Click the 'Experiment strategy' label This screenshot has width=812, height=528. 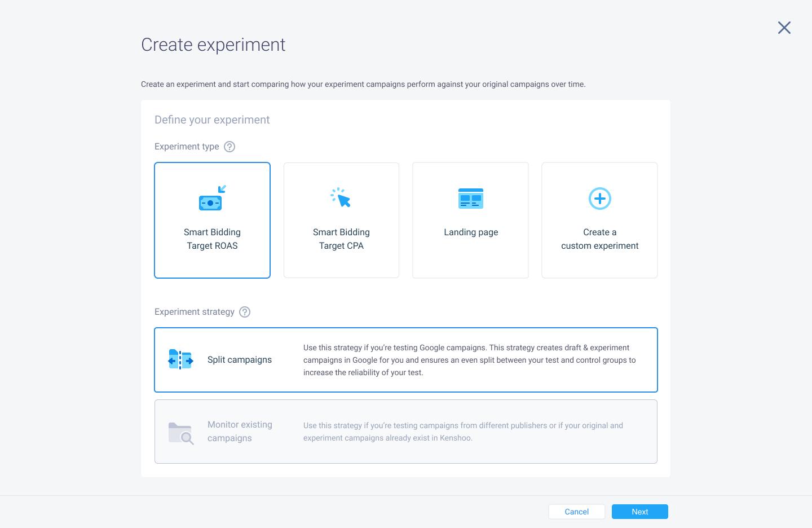point(195,312)
